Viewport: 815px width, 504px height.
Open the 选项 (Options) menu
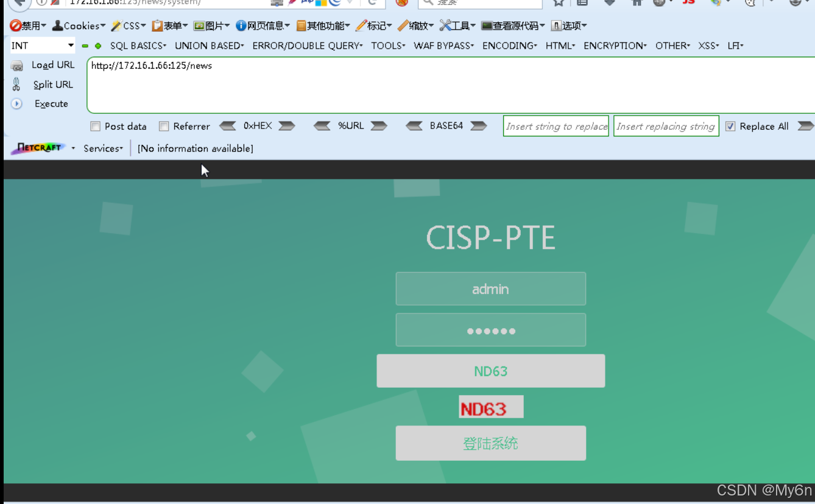click(x=569, y=26)
